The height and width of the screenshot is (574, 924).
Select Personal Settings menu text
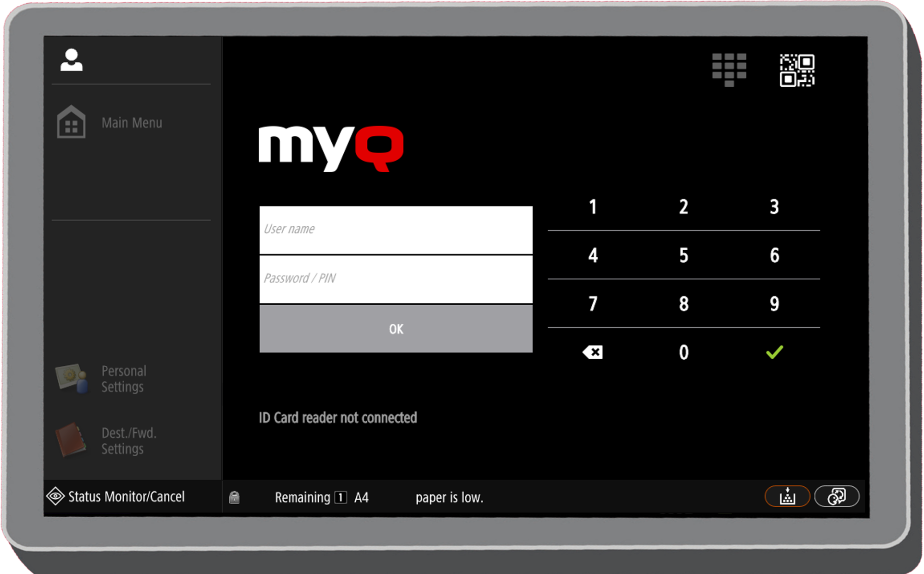124,379
